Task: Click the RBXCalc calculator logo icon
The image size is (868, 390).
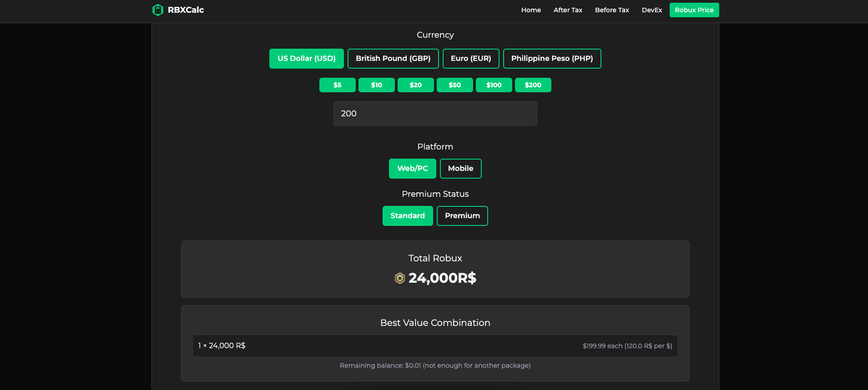Action: point(157,10)
